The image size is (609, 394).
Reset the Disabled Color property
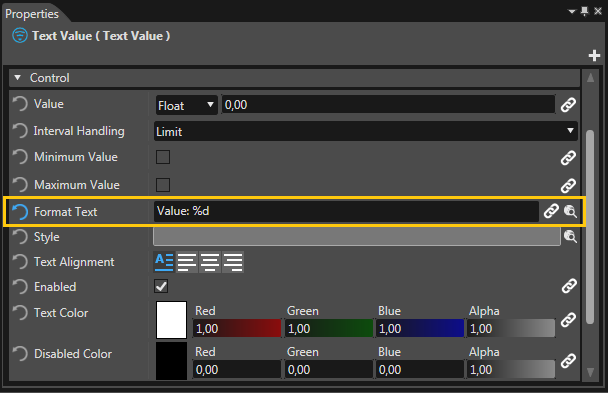20,354
